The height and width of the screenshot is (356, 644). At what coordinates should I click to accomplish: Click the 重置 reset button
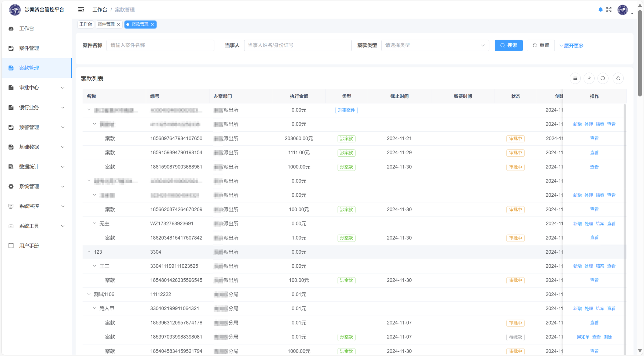[x=541, y=45]
